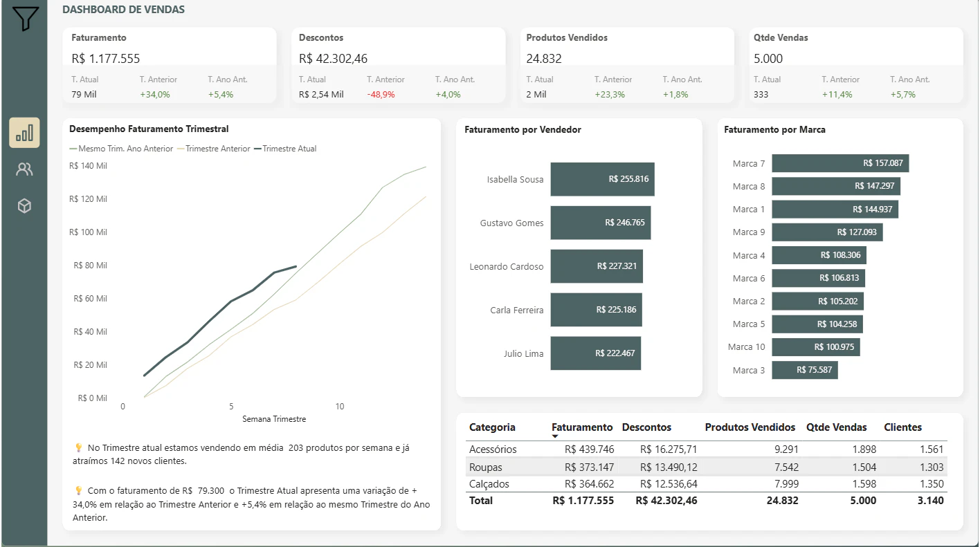
Task: Sort table by Produtos Vendidos header
Action: (750, 427)
